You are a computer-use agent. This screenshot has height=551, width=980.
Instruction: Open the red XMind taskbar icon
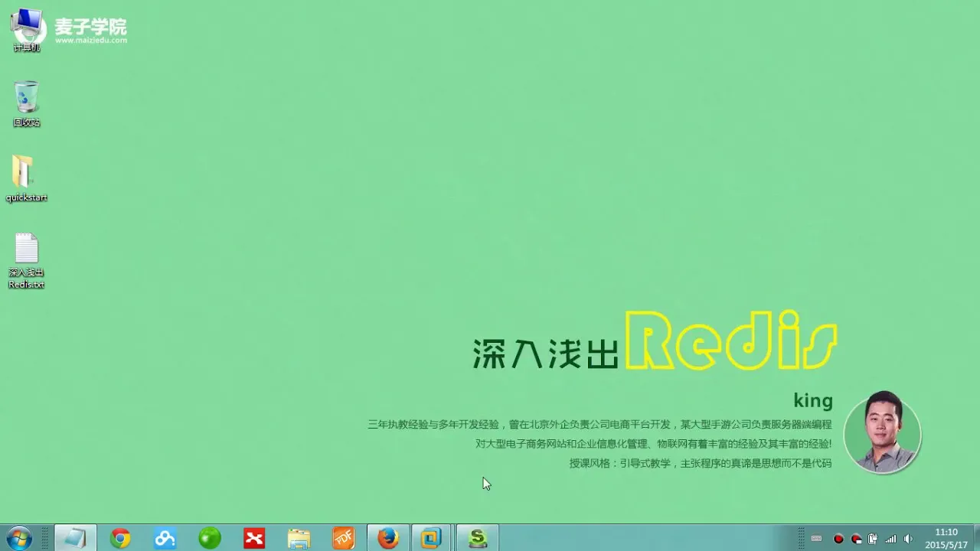pos(254,538)
